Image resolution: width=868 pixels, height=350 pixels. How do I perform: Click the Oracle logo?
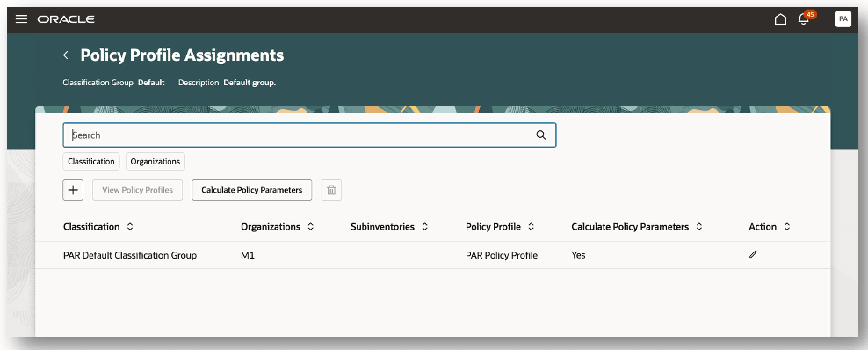coord(66,19)
